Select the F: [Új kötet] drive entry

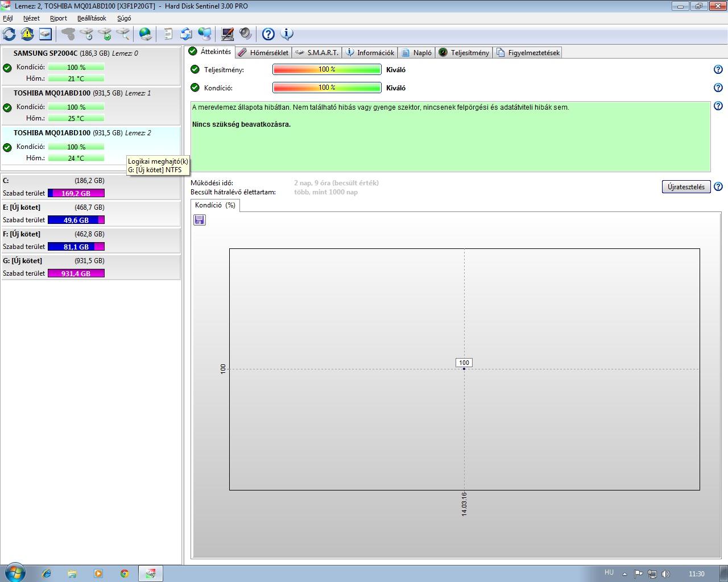pyautogui.click(x=91, y=240)
